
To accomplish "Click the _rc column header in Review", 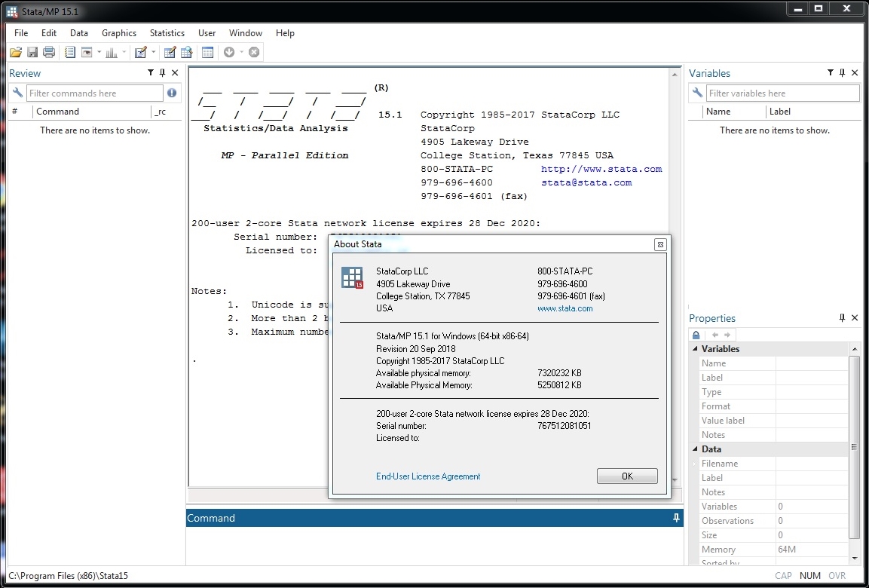I will pyautogui.click(x=167, y=112).
